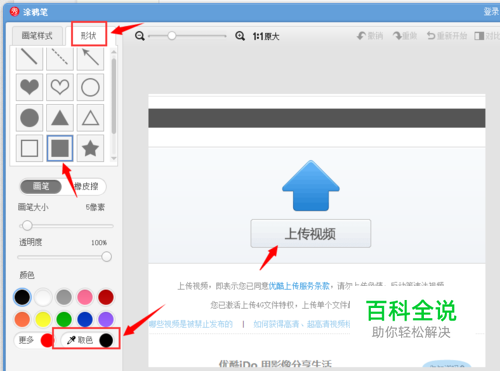The image size is (500, 371).
Task: Click the app logo in the title bar
Action: [15, 12]
